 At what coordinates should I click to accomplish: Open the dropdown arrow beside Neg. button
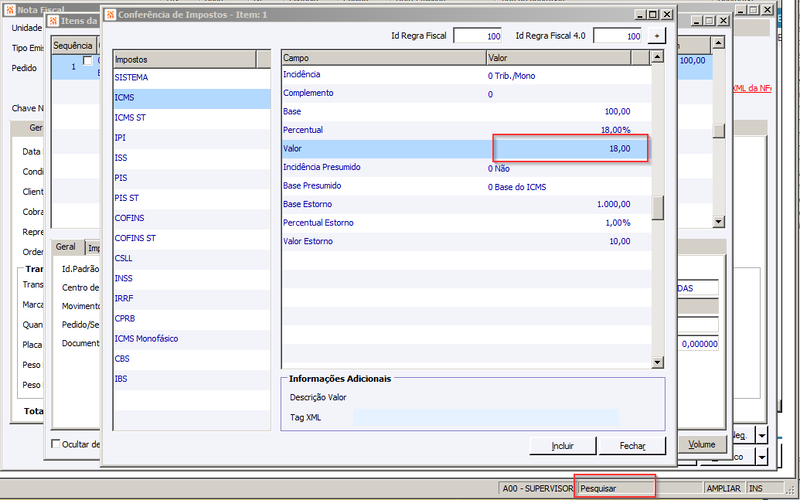click(x=762, y=436)
